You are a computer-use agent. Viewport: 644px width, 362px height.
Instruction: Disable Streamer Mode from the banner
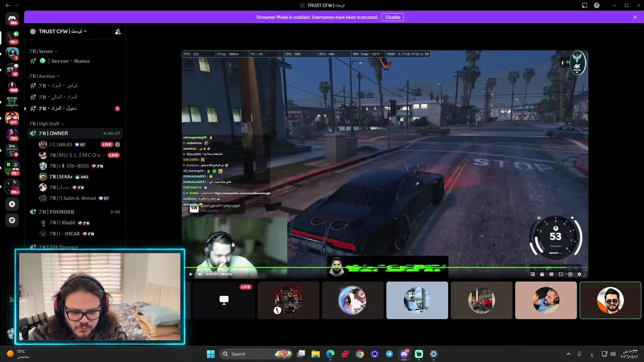coord(392,17)
